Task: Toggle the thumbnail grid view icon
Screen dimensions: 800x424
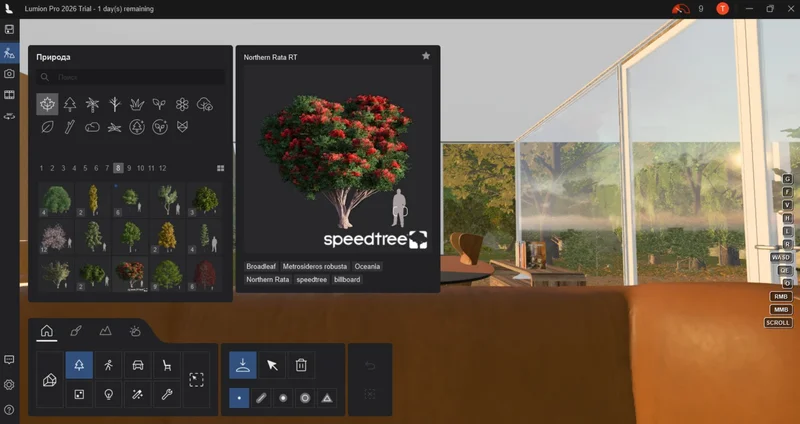Action: 220,168
